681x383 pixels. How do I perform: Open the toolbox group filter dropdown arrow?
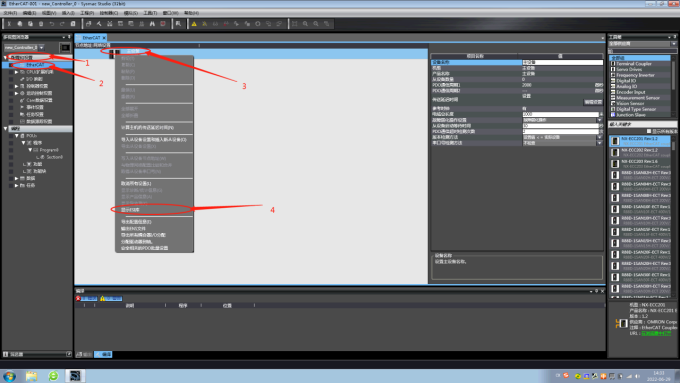tap(674, 44)
